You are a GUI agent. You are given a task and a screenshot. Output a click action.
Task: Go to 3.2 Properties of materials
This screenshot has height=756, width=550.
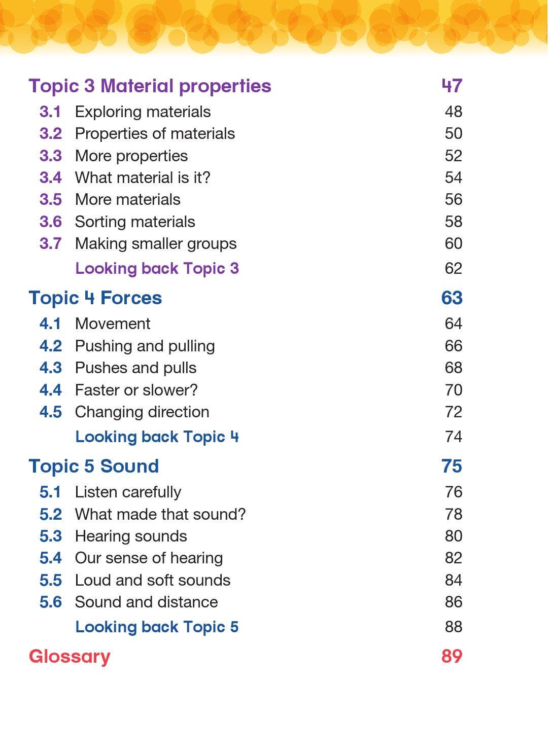[x=137, y=133]
